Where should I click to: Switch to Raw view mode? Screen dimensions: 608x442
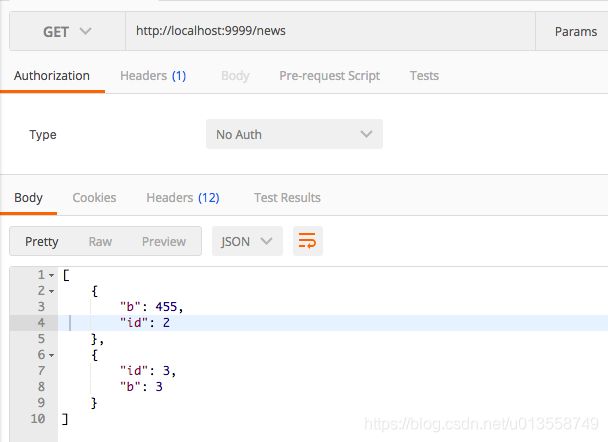tap(100, 241)
